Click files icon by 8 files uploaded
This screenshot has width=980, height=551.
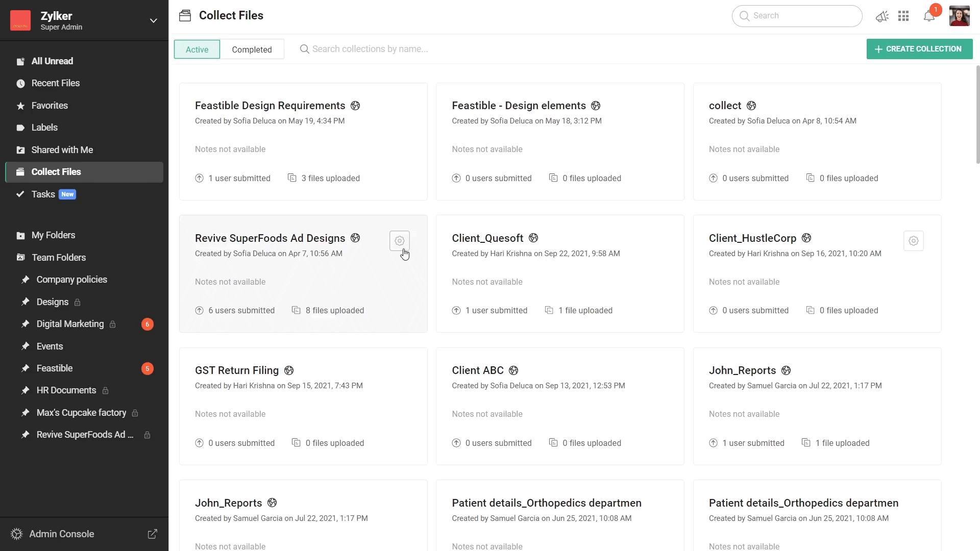point(296,311)
